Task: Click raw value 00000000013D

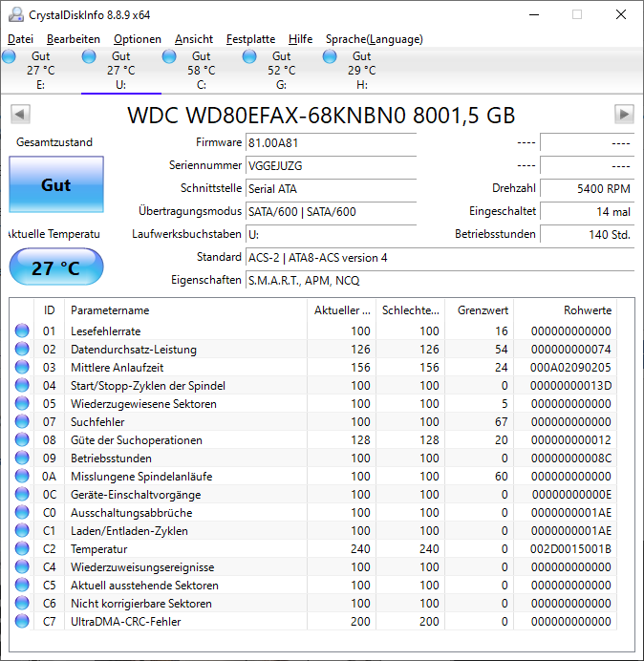Action: (570, 386)
